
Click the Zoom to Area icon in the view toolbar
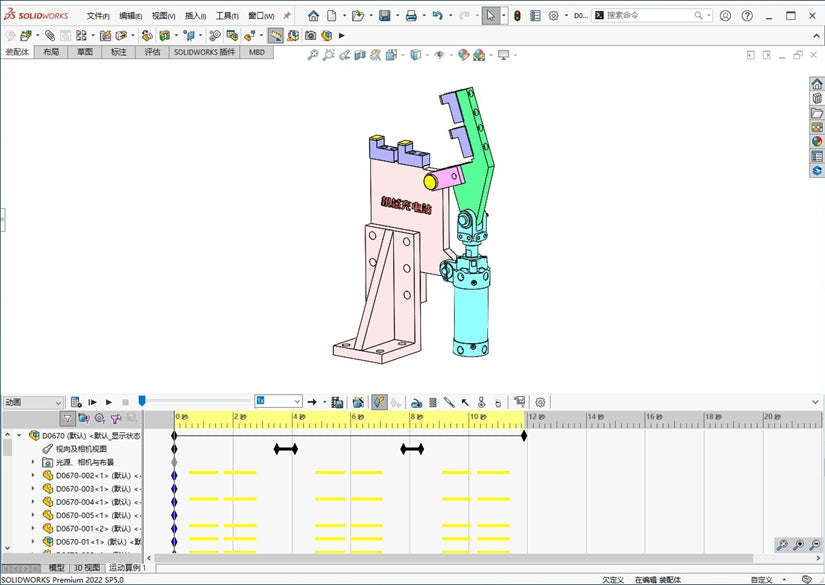click(x=328, y=55)
